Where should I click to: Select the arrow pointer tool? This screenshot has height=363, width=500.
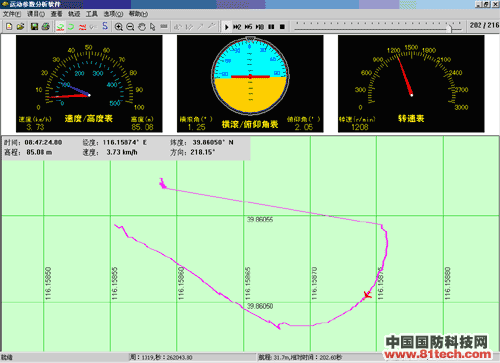[x=153, y=27]
